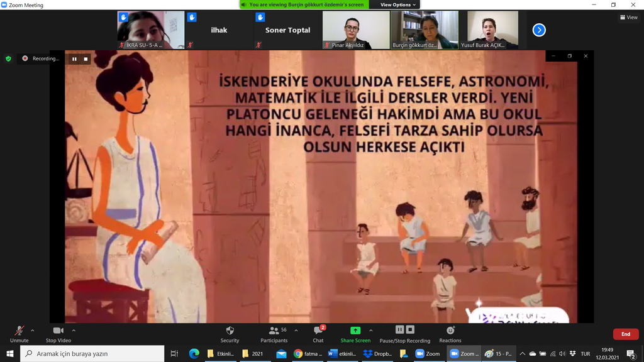Close the shared inner window
Viewport: 644px width, 362px height.
point(586,56)
